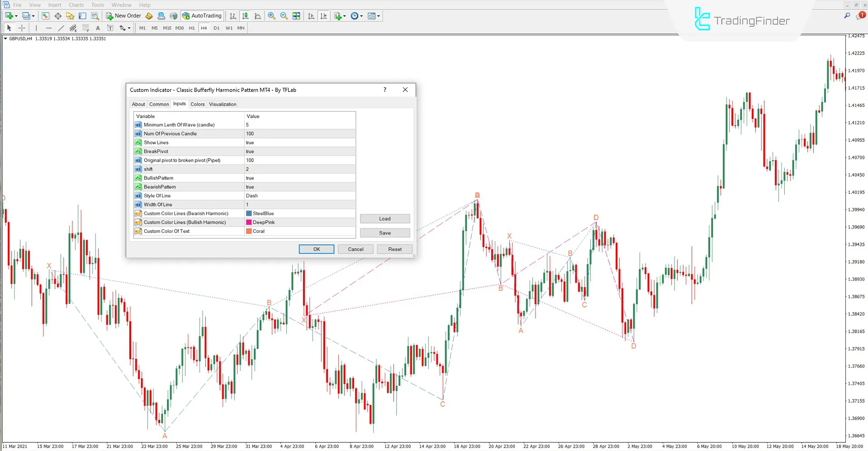Image resolution: width=868 pixels, height=451 pixels.
Task: Enable chart Auto Scroll
Action: [x=311, y=16]
